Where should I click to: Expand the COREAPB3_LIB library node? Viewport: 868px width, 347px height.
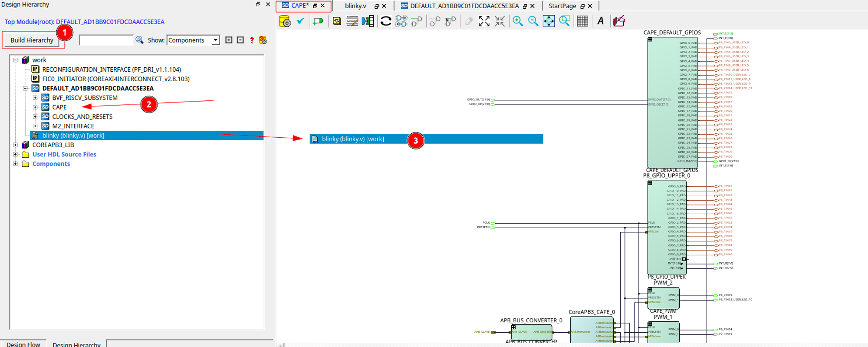(16, 145)
